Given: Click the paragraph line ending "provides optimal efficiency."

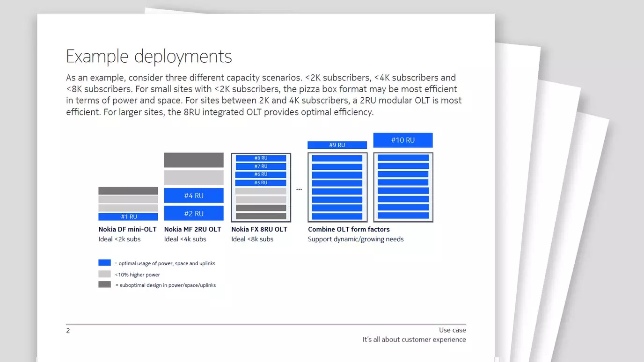Looking at the screenshot, I should pyautogui.click(x=220, y=112).
